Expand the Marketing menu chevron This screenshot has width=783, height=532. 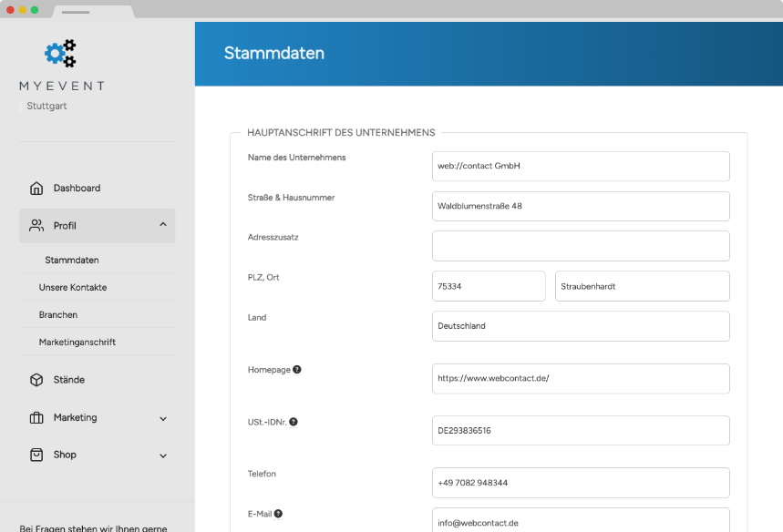click(163, 419)
